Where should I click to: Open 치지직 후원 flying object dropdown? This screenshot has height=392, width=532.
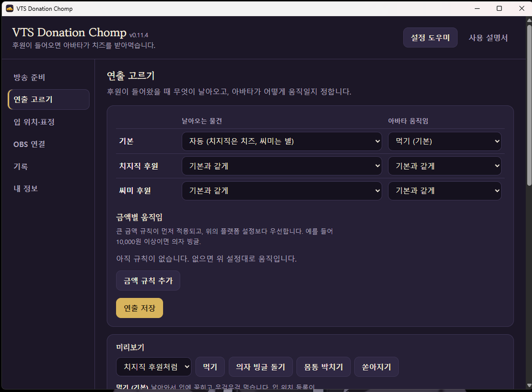pyautogui.click(x=282, y=166)
